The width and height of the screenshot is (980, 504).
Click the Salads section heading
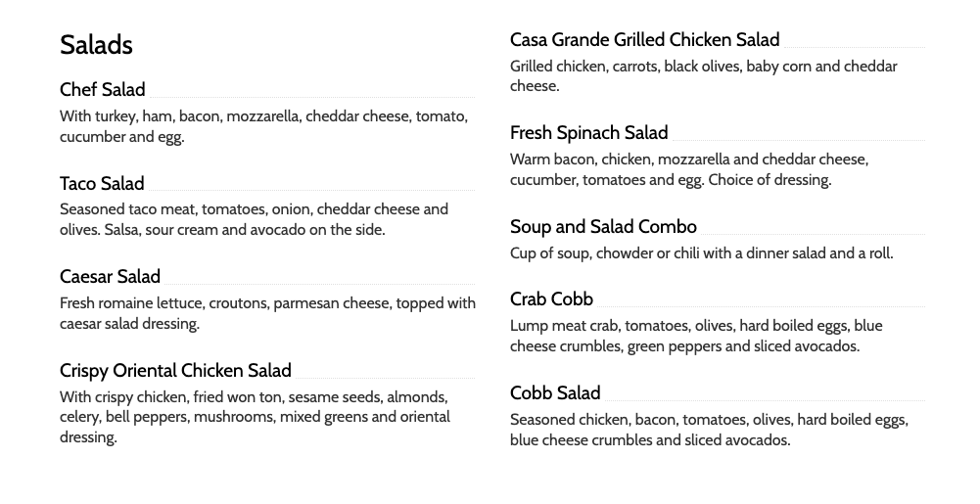(96, 45)
